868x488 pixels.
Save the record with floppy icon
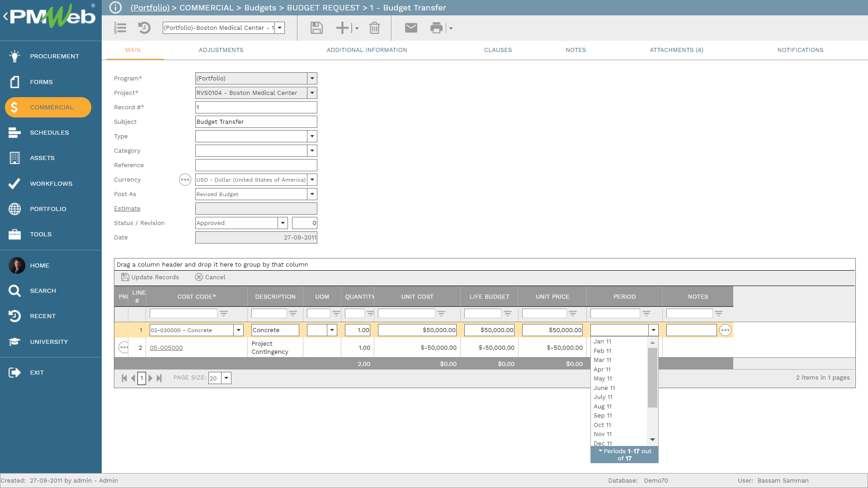(x=316, y=28)
